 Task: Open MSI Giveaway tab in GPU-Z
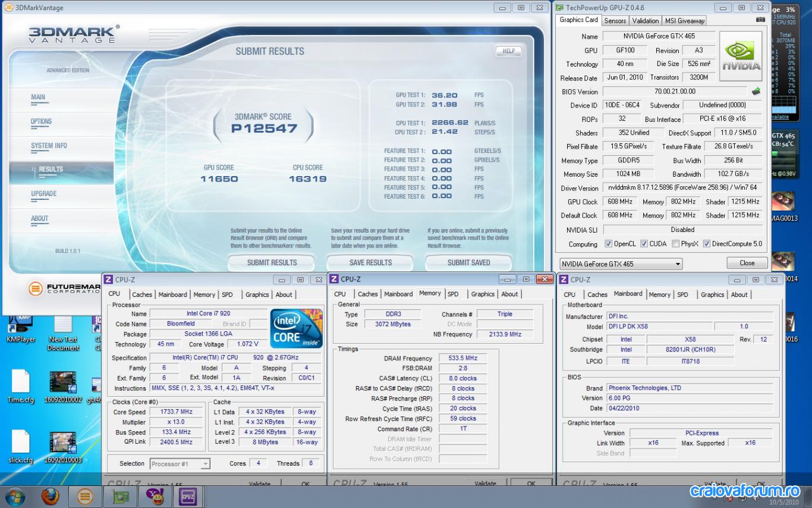coord(684,20)
